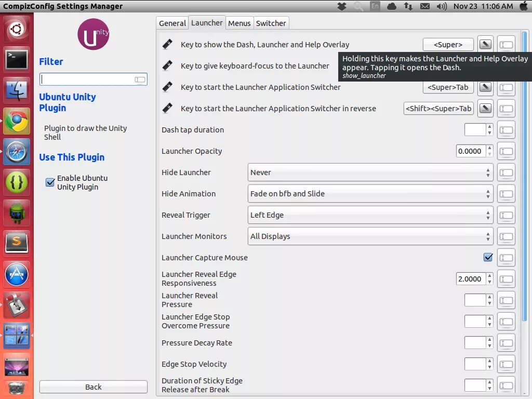Open the Switcher tab

tap(271, 23)
